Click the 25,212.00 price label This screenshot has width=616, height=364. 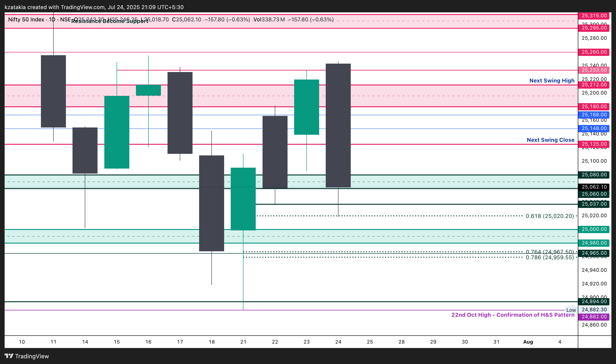coord(594,85)
